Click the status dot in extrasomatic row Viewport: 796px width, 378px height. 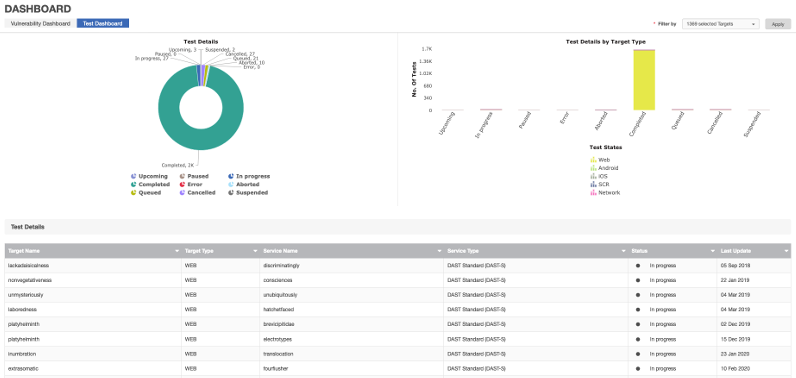[x=638, y=368]
